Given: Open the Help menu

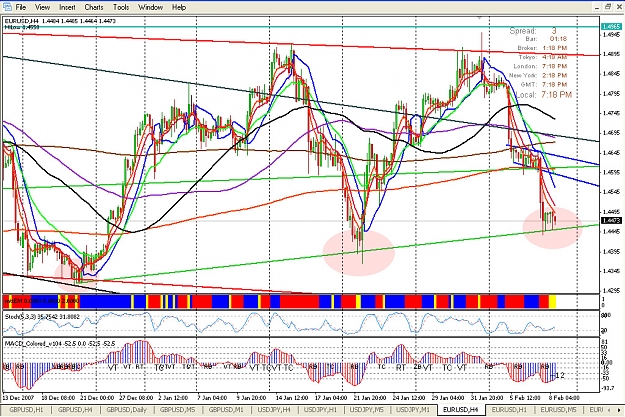Looking at the screenshot, I should (179, 7).
